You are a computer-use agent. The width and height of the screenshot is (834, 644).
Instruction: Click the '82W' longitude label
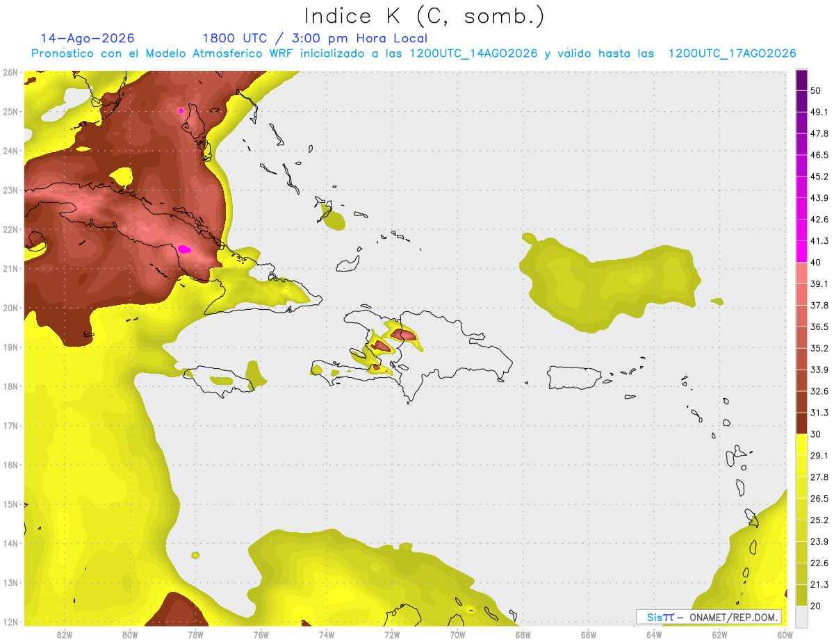[x=64, y=635]
